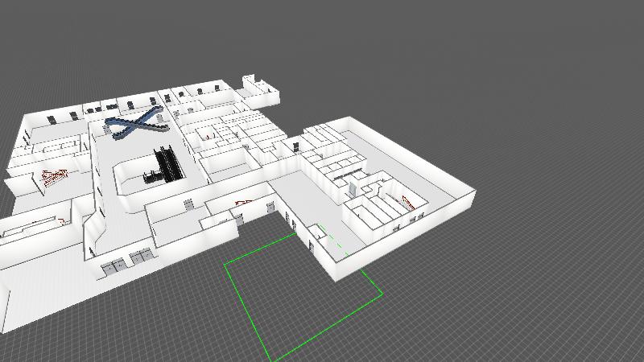Viewport: 644px width, 362px height.
Task: Select the red stair marker near center-bottom rooms
Action: click(x=242, y=202)
